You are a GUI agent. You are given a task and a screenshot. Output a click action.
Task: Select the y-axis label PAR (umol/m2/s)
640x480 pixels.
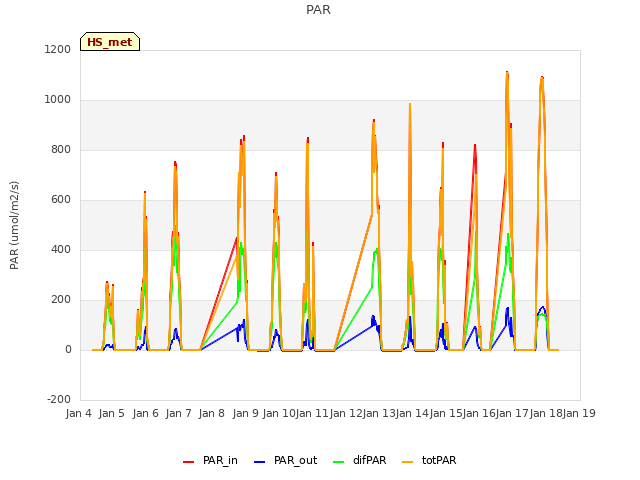pyautogui.click(x=14, y=225)
